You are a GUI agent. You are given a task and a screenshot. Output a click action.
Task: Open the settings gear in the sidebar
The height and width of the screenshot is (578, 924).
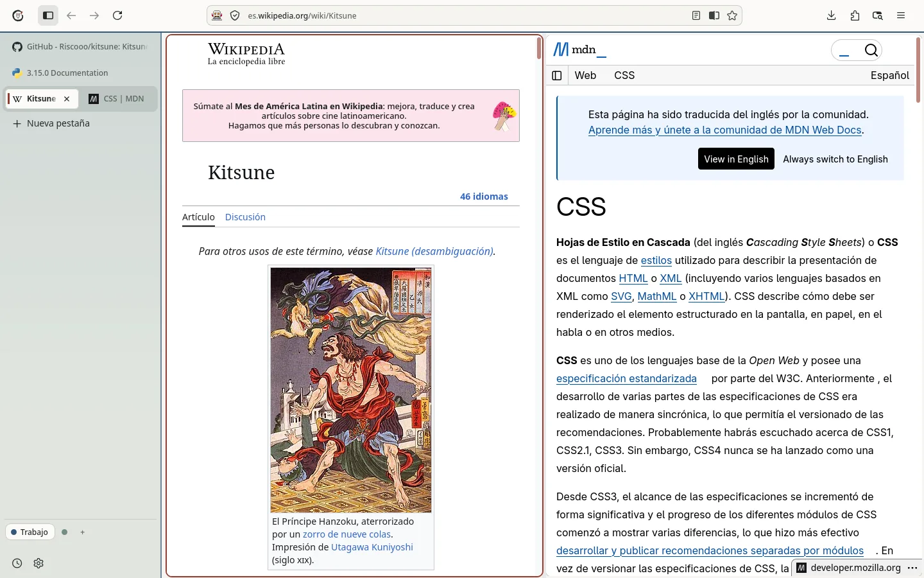(x=38, y=563)
